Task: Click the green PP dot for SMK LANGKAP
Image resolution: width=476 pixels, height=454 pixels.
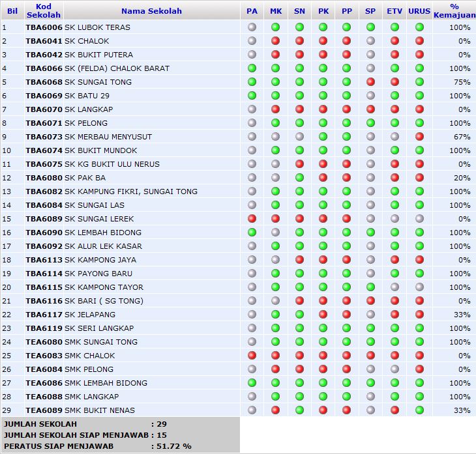Action: coord(346,397)
